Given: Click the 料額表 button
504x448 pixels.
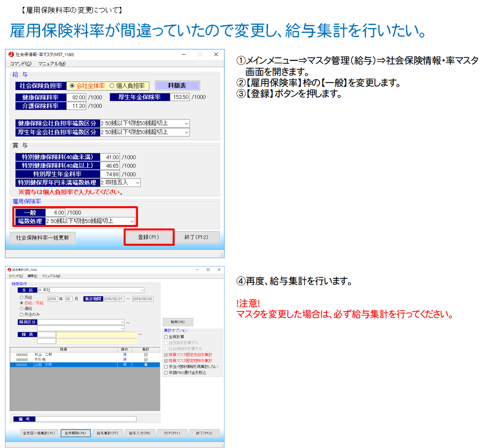Looking at the screenshot, I should (x=177, y=86).
